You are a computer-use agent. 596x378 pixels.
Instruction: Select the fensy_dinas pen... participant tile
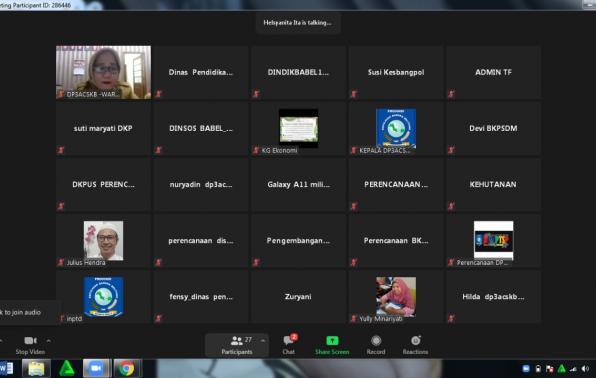pos(201,297)
